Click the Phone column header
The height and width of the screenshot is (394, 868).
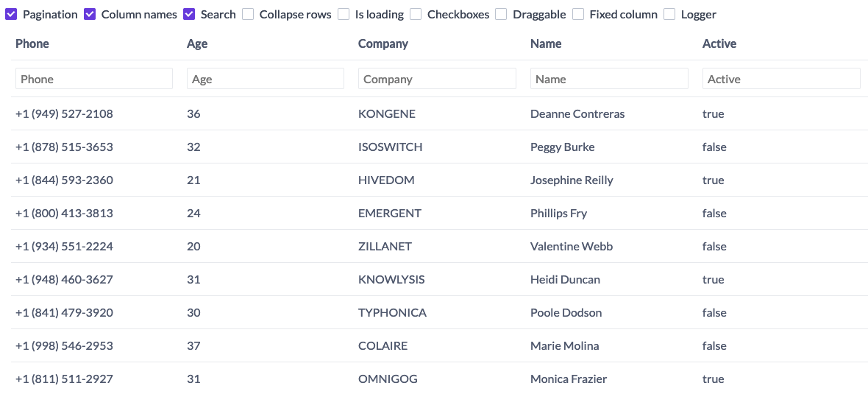pyautogui.click(x=32, y=43)
